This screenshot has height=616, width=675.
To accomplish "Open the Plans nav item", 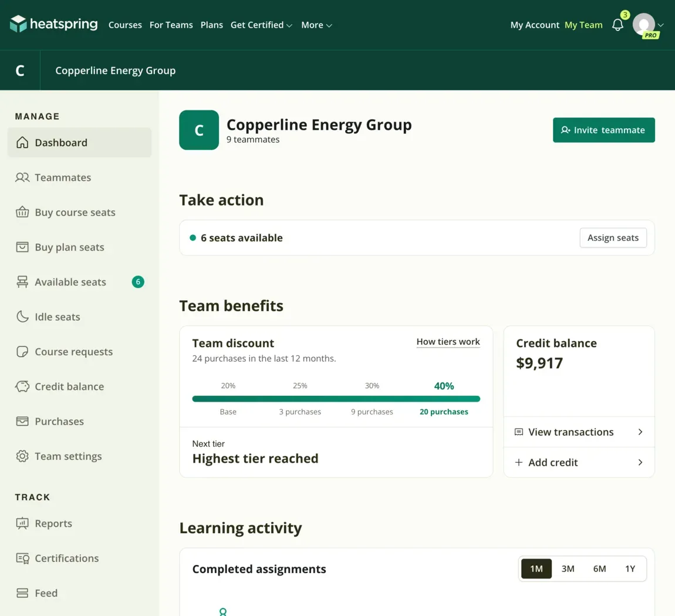I will coord(212,25).
